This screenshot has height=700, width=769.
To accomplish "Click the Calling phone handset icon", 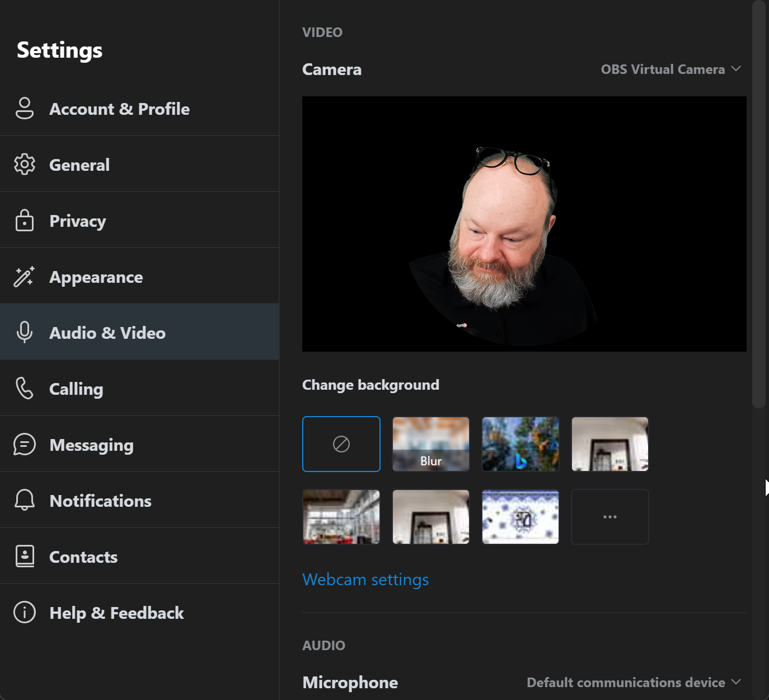I will (25, 388).
